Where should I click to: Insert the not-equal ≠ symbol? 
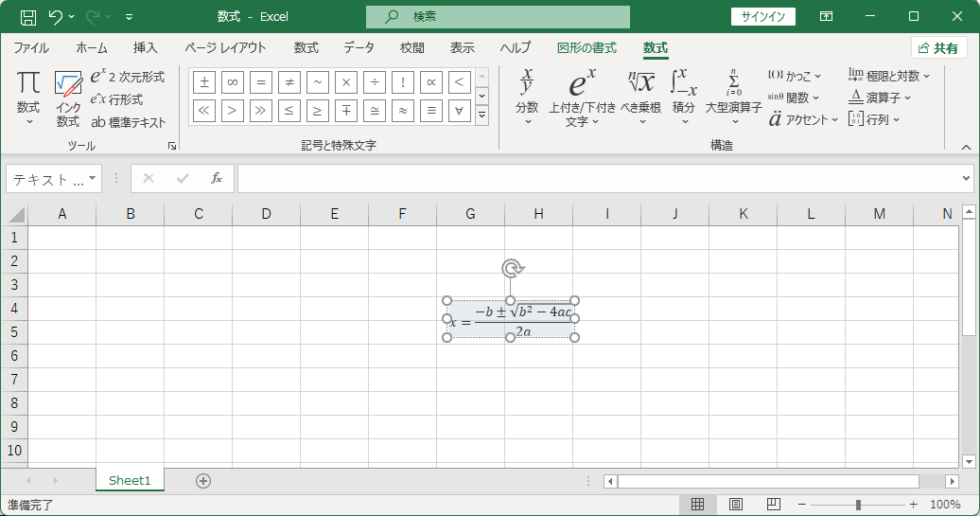click(x=289, y=82)
